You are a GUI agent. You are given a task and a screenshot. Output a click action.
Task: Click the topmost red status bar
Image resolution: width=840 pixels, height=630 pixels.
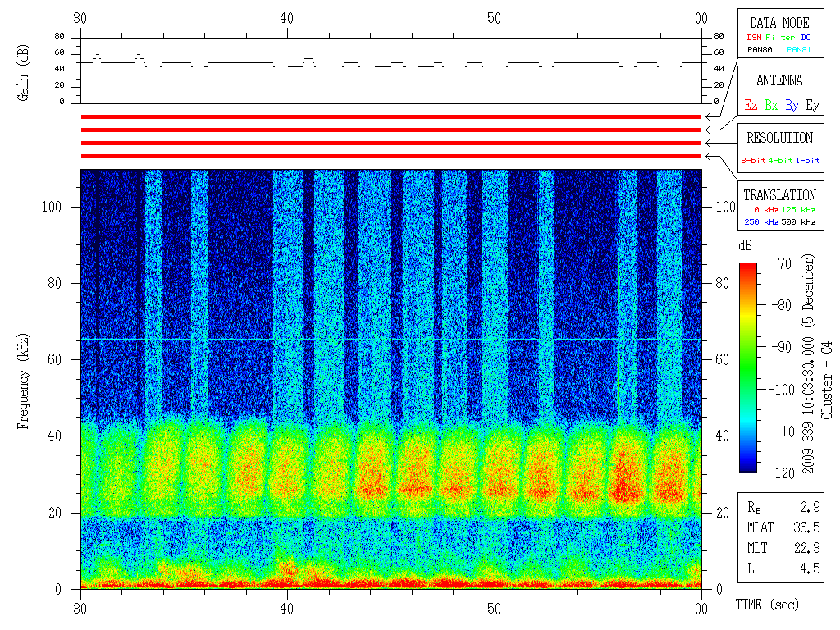coord(390,117)
